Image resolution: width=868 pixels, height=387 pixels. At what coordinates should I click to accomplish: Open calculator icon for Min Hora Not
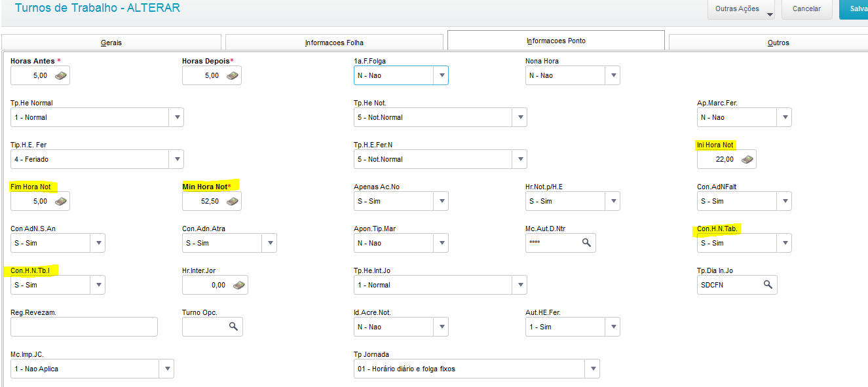pos(233,202)
